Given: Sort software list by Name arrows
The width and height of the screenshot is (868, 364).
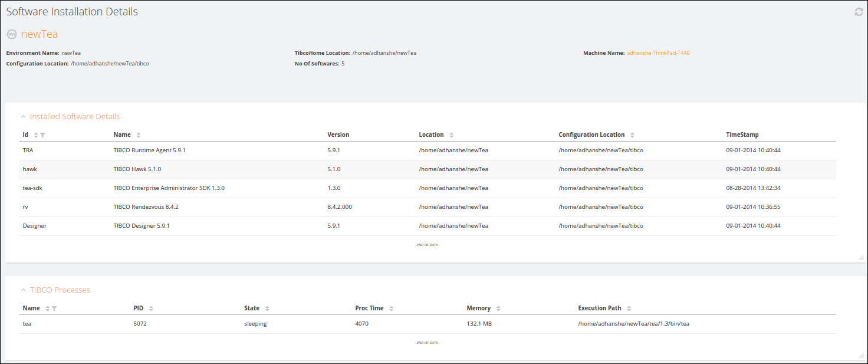Looking at the screenshot, I should (x=138, y=135).
